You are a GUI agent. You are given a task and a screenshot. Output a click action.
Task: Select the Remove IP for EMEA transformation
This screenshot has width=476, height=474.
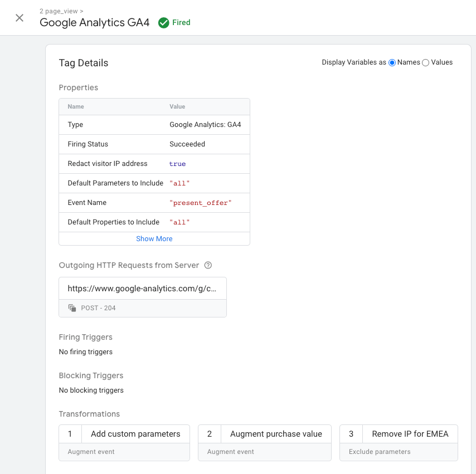click(x=410, y=433)
